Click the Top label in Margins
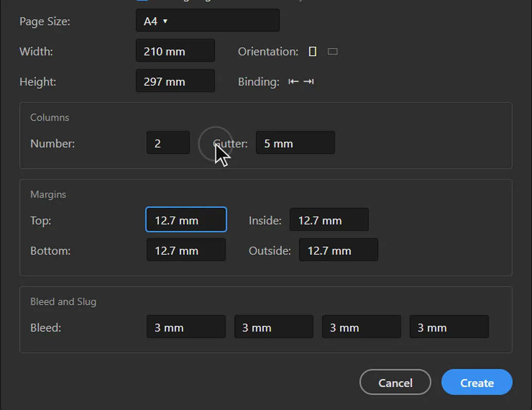 41,221
